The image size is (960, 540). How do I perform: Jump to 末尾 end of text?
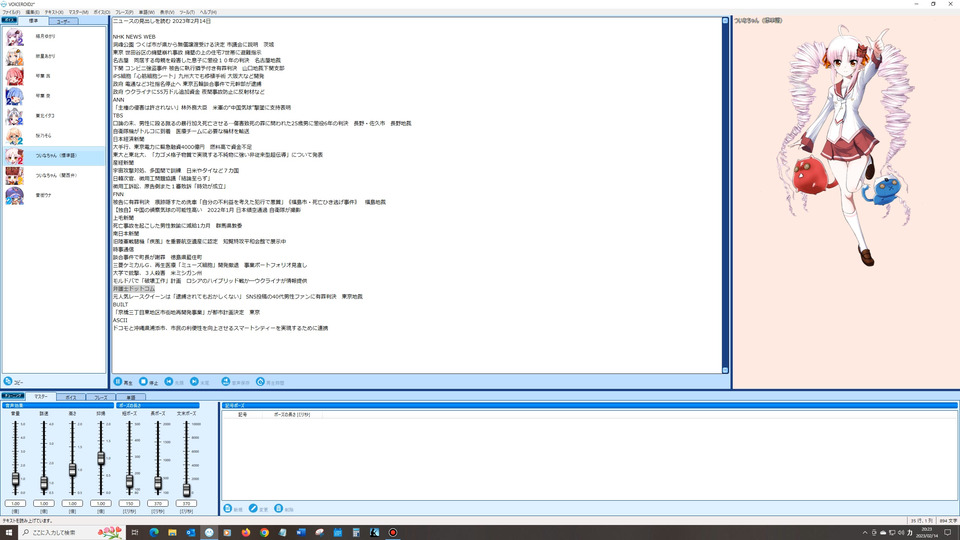click(194, 381)
